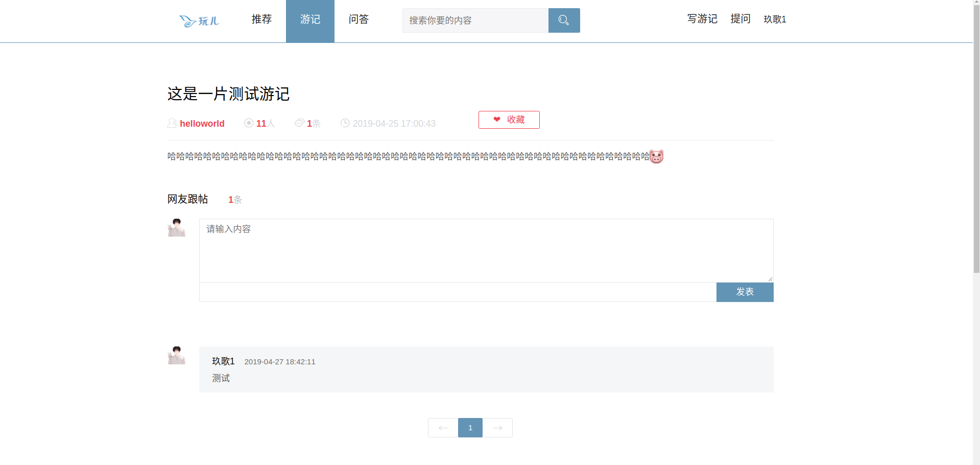Focus the 搜索你要的内容 search box
This screenshot has width=980, height=465.
(475, 20)
